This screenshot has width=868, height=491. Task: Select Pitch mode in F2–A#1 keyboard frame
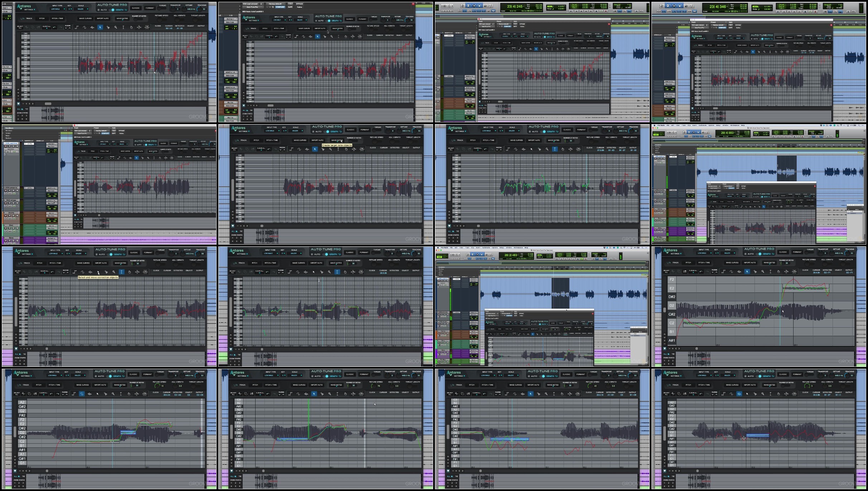coord(688,262)
